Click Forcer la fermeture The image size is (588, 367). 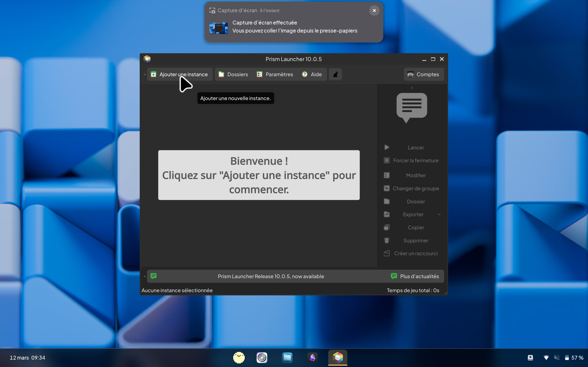pos(412,160)
